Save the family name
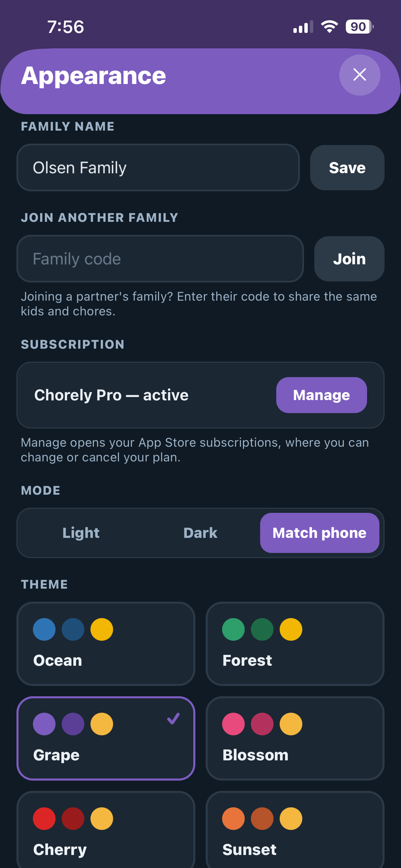Viewport: 401px width, 868px height. pyautogui.click(x=347, y=168)
